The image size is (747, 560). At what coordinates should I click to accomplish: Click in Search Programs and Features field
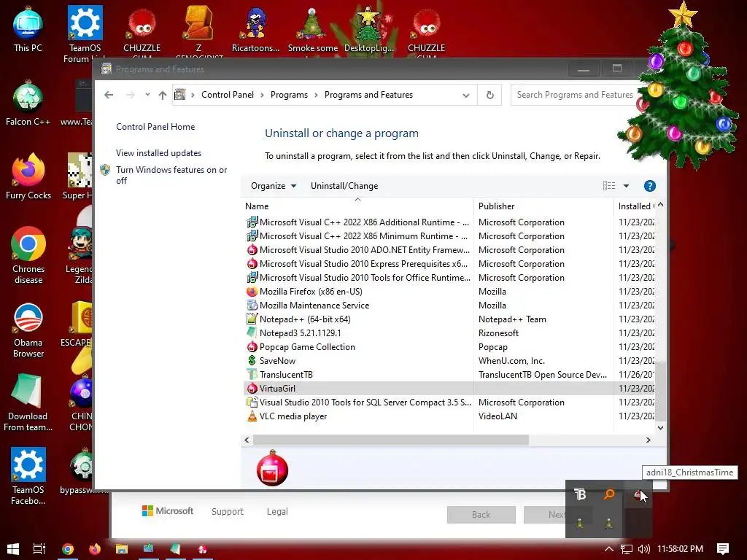tap(575, 95)
